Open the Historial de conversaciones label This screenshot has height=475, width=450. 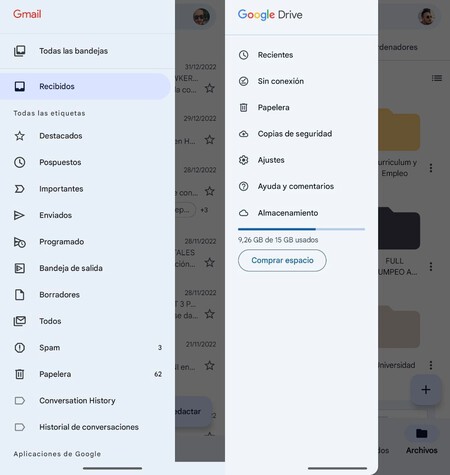tap(87, 427)
